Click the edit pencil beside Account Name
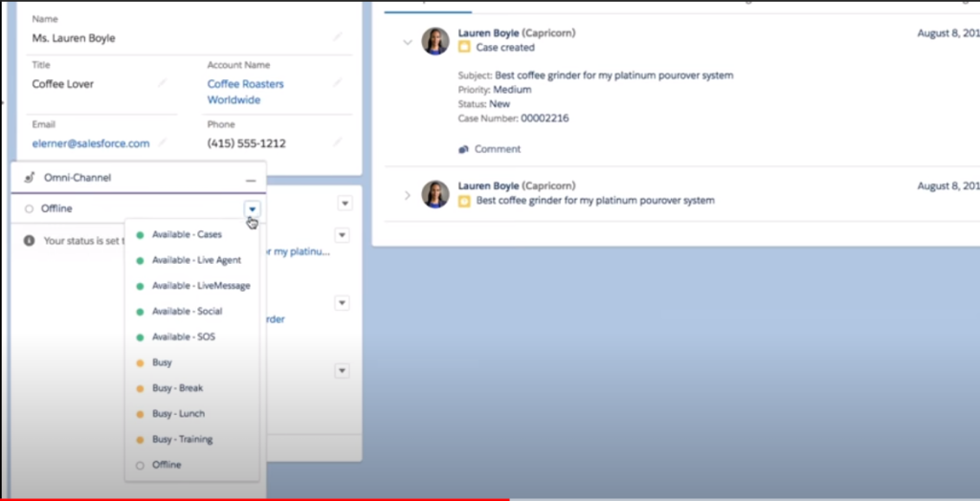This screenshot has width=980, height=501. click(x=337, y=83)
